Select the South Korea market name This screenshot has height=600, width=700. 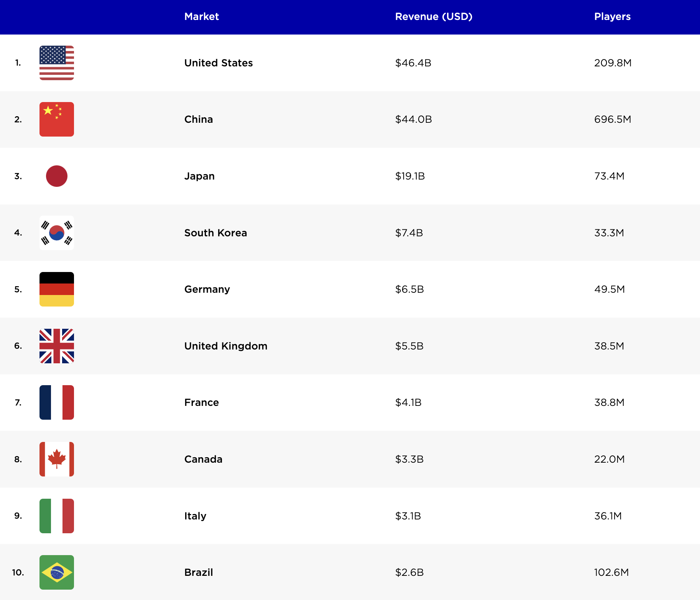(215, 233)
